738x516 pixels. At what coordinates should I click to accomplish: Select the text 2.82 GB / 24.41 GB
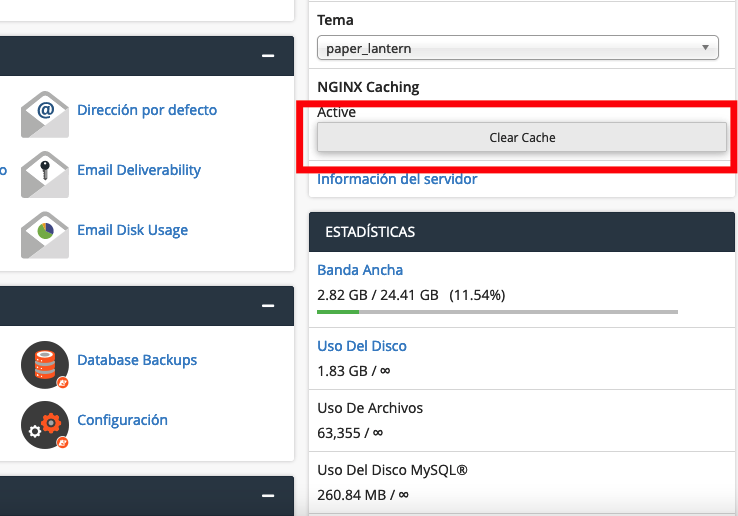point(377,295)
